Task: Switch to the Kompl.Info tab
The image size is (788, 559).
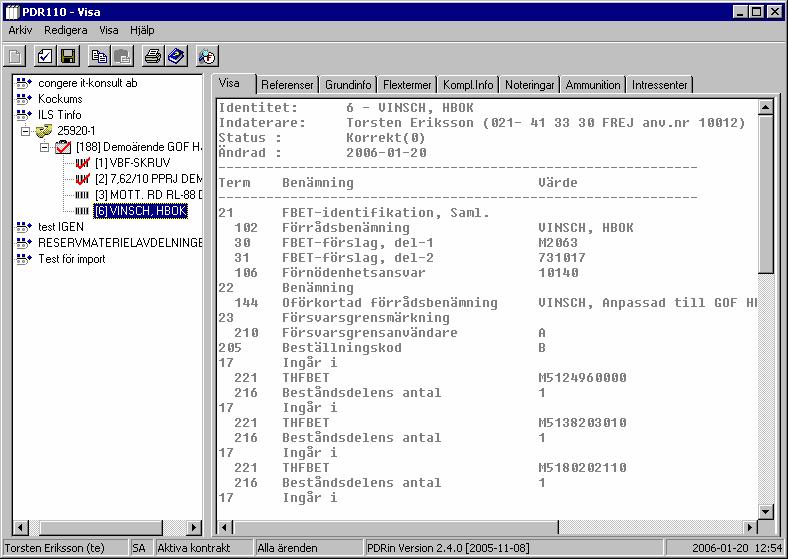Action: (468, 85)
